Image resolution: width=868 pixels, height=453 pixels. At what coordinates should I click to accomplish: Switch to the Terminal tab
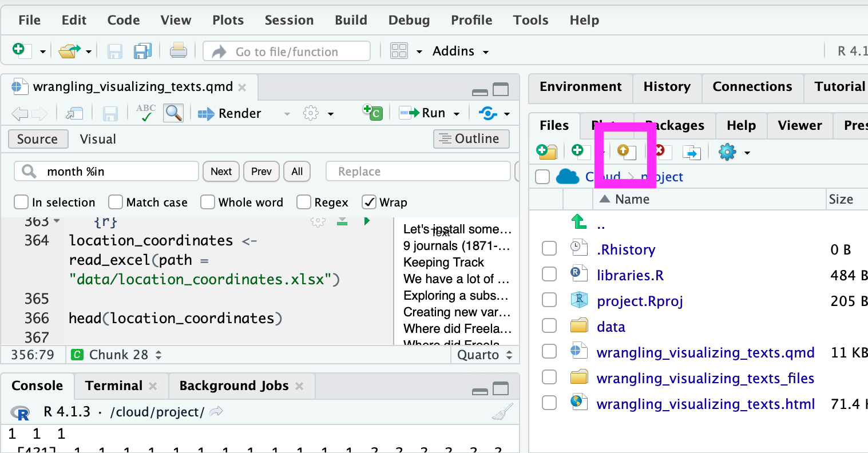point(113,386)
